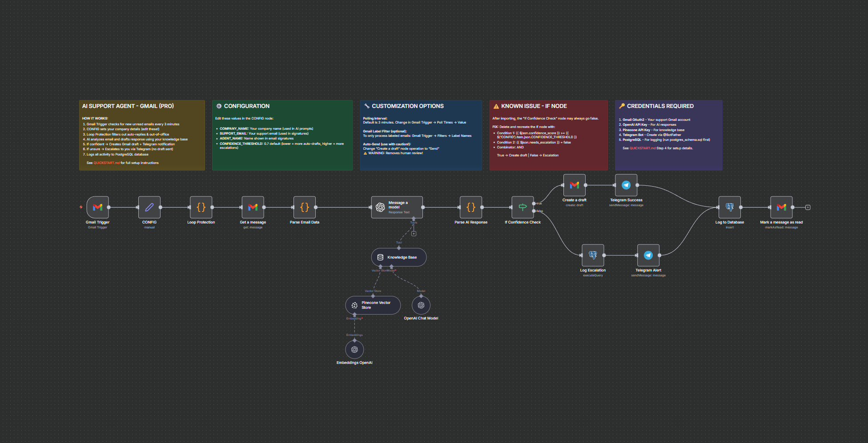
Task: Click the Pinecone Vector Store node
Action: (x=373, y=305)
